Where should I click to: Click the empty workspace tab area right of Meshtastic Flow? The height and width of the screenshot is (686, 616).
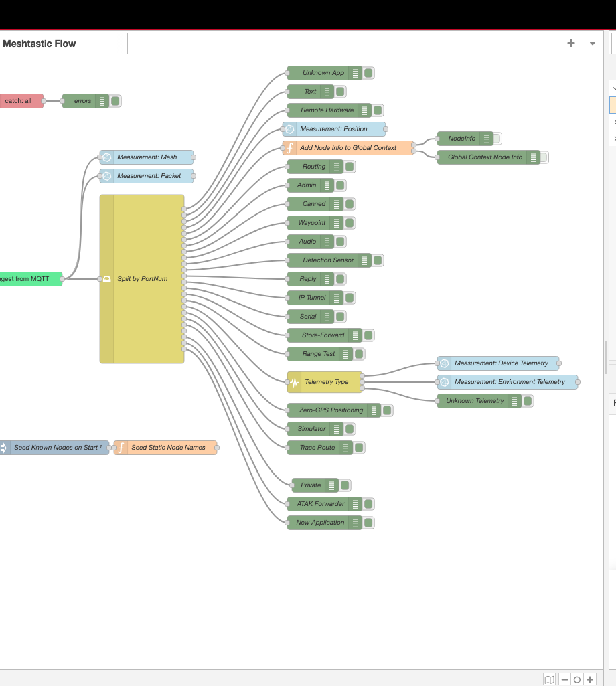pyautogui.click(x=335, y=43)
